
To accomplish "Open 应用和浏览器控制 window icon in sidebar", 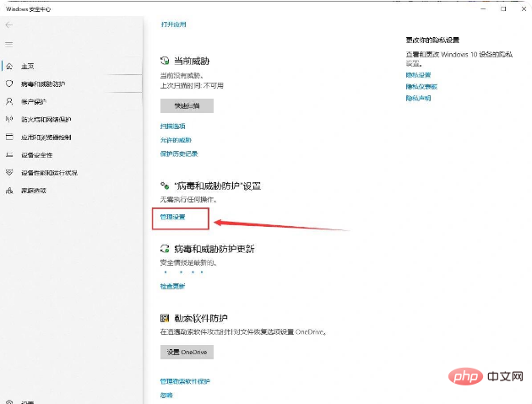I will coord(9,137).
